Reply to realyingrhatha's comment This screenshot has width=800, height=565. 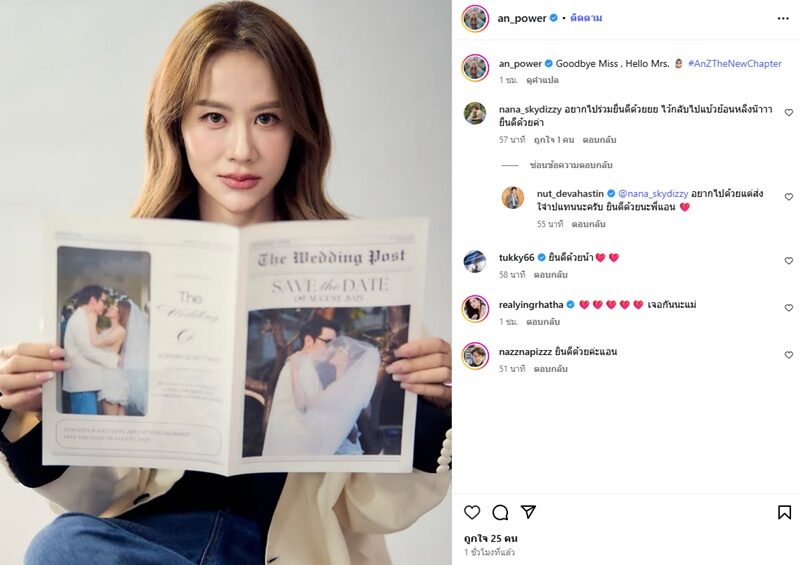point(543,322)
